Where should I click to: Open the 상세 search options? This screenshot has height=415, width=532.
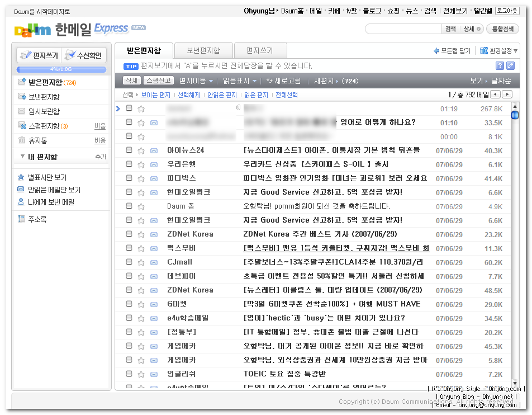point(472,29)
